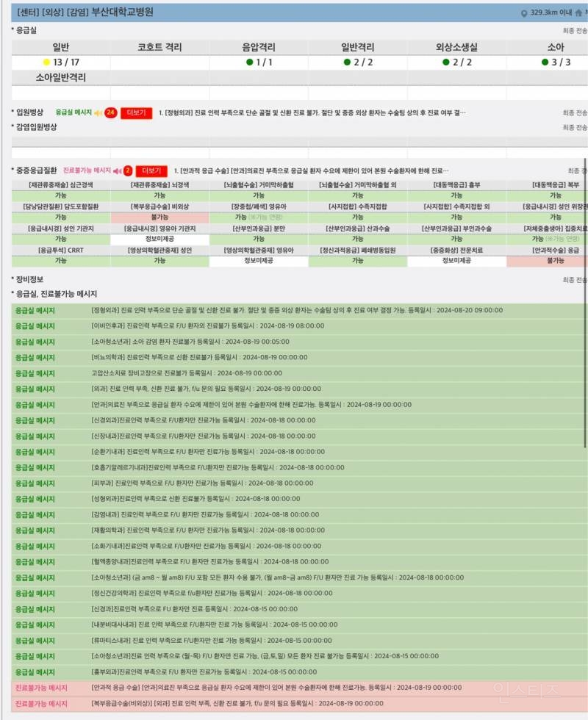The width and height of the screenshot is (588, 720).
Task: Click 불가능 status under [복부응급수술] 비외상
Action: pyautogui.click(x=160, y=217)
